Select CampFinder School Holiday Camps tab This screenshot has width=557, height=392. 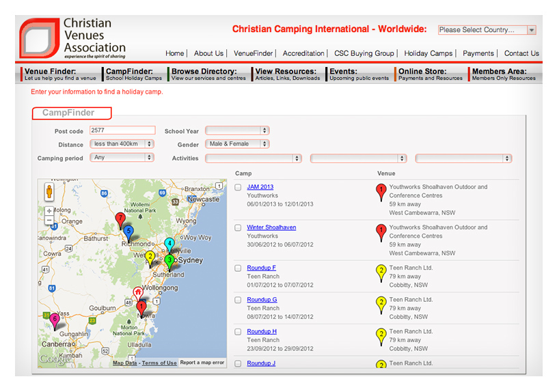click(x=133, y=74)
